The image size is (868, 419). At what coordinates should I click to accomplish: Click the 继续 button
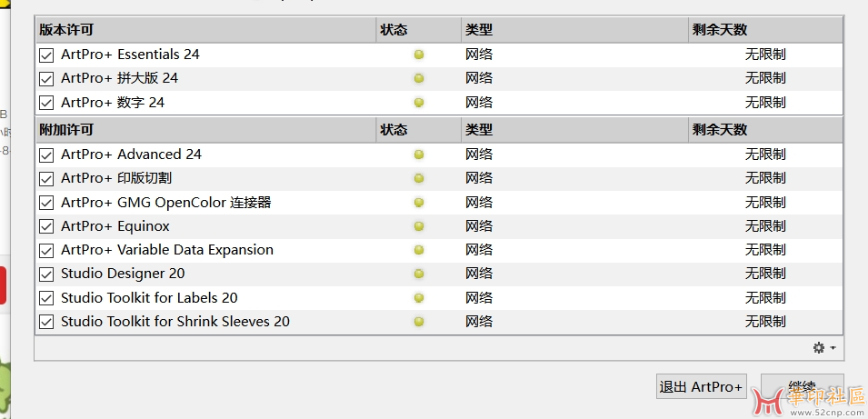pos(803,386)
